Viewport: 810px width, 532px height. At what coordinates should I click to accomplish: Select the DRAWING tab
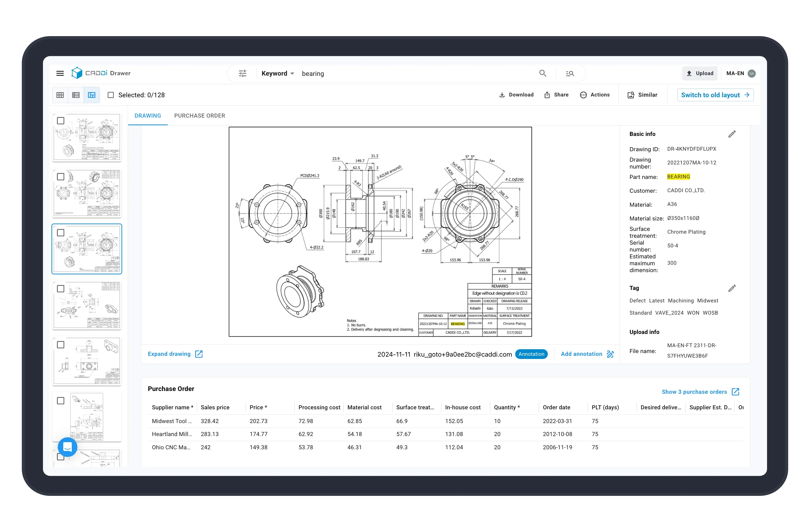coord(148,116)
